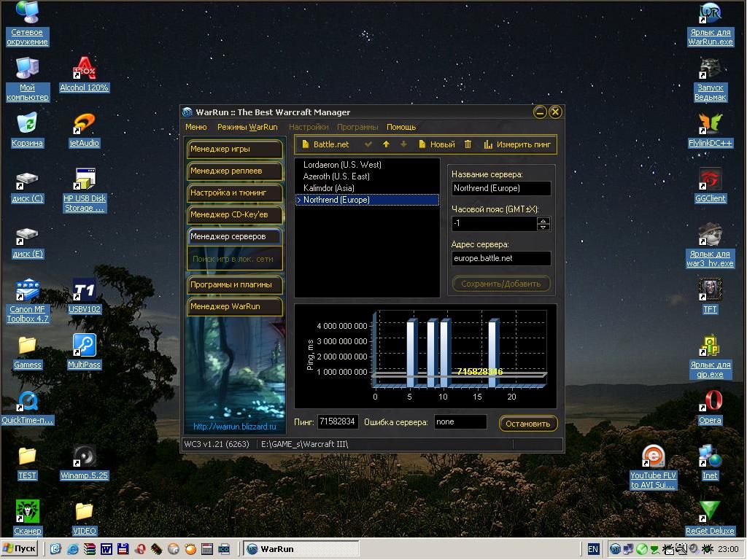747x560 pixels.
Task: Open FlylinkDC++ desktop icon
Action: [x=710, y=130]
